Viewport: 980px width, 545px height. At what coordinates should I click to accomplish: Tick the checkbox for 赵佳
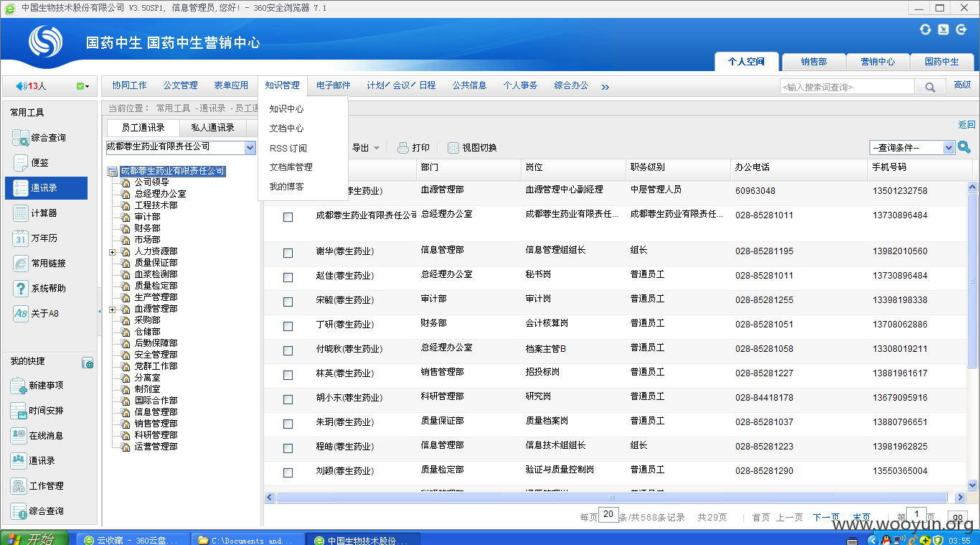coord(288,277)
